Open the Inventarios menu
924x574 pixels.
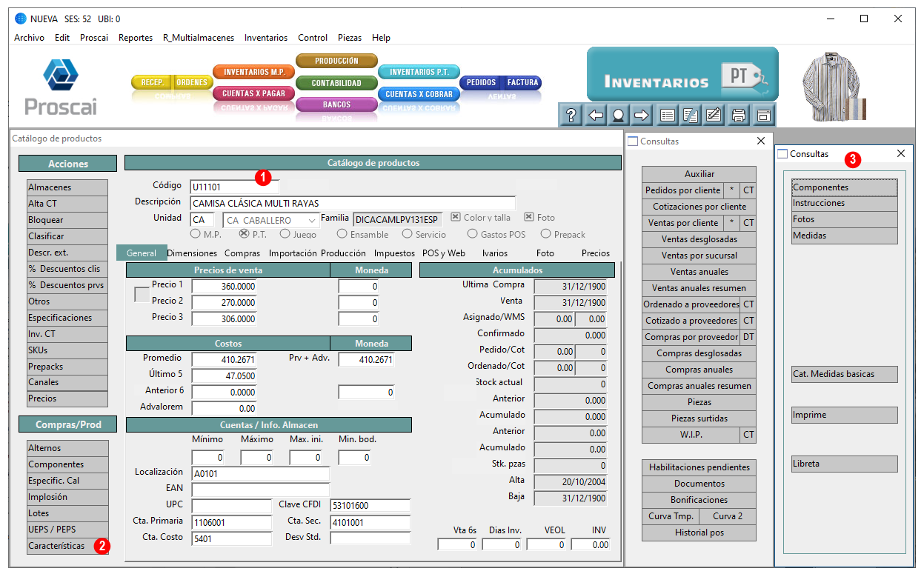266,38
